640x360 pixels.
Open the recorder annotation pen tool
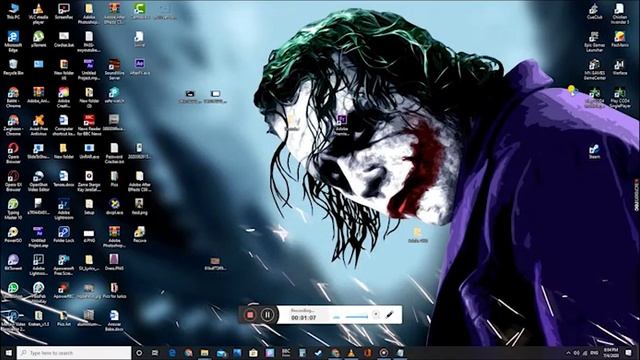pyautogui.click(x=390, y=315)
